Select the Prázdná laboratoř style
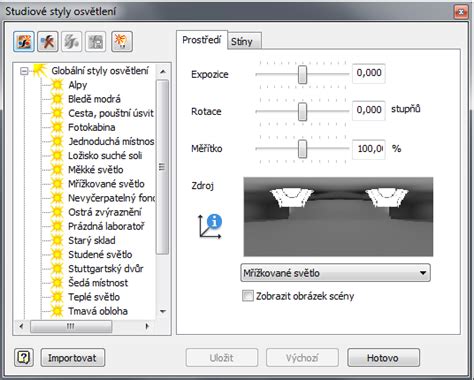 coord(106,226)
